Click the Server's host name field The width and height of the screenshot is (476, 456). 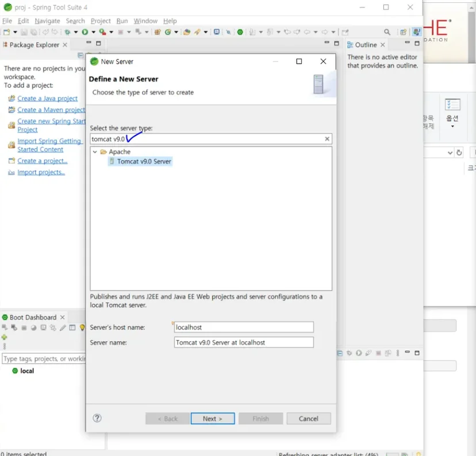pyautogui.click(x=244, y=327)
